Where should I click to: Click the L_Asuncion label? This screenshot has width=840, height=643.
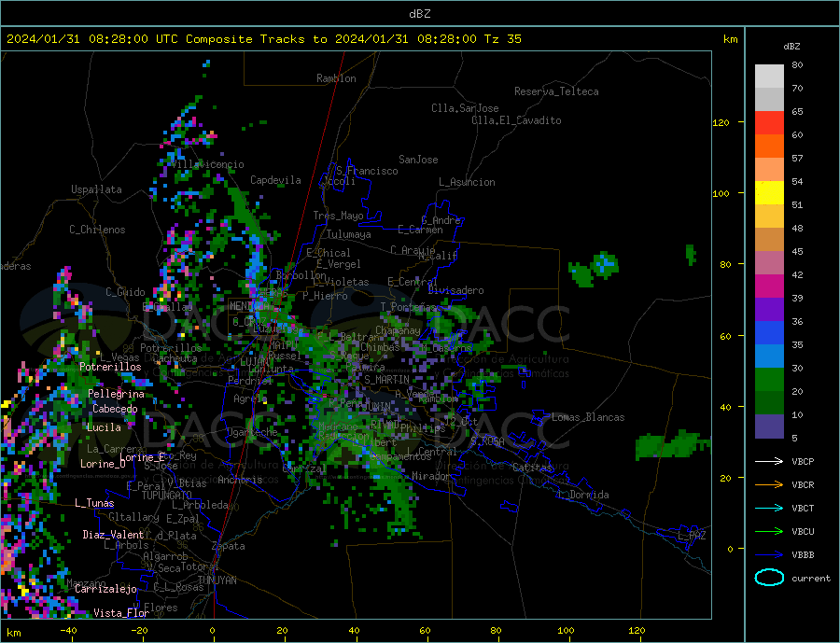point(467,182)
